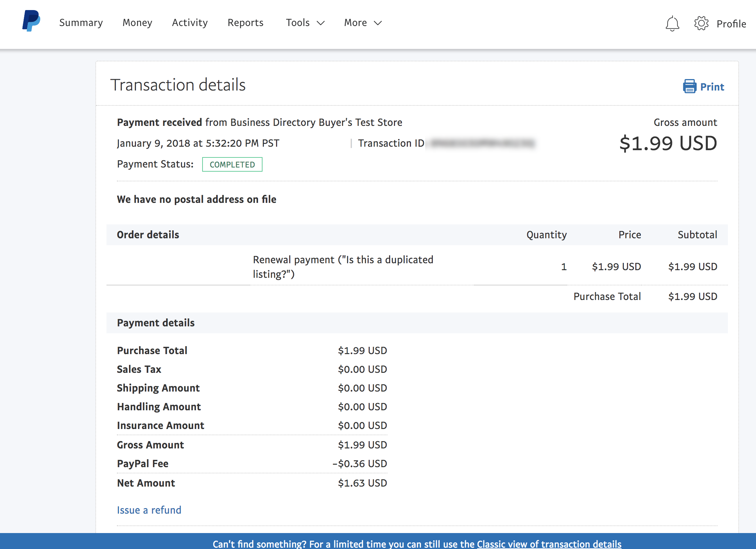Click 'Payment received' sender text
756x549 pixels.
pos(259,122)
